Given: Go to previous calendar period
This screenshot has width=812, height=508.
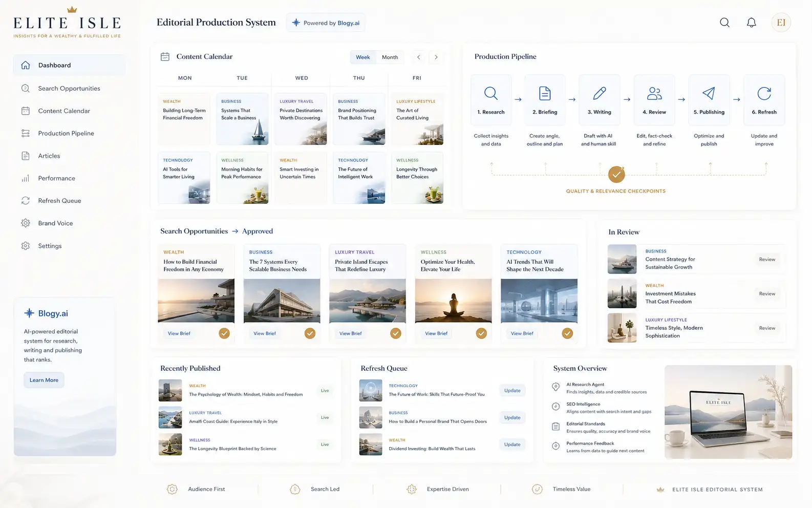Looking at the screenshot, I should [x=418, y=57].
